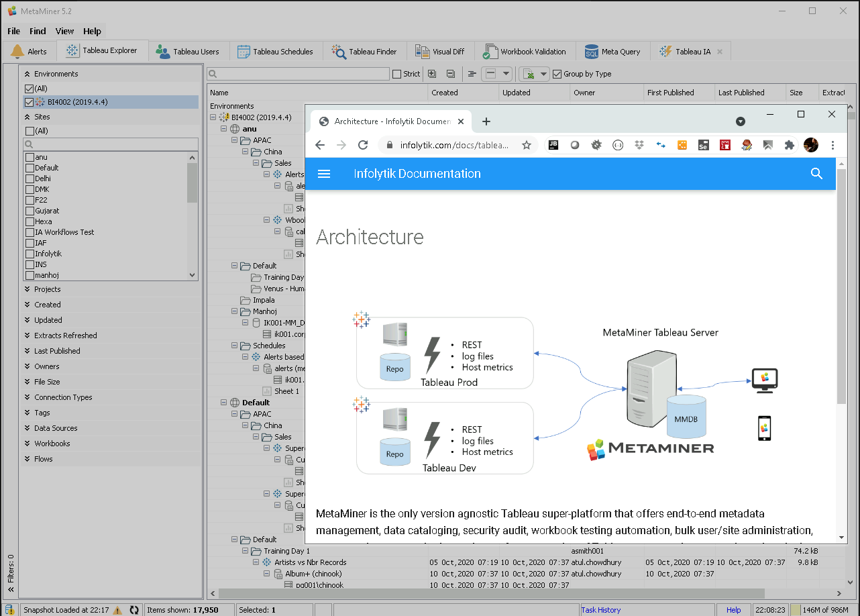Click the align-lines icon next to collapse-all
This screenshot has height=616, width=860.
(x=472, y=74)
